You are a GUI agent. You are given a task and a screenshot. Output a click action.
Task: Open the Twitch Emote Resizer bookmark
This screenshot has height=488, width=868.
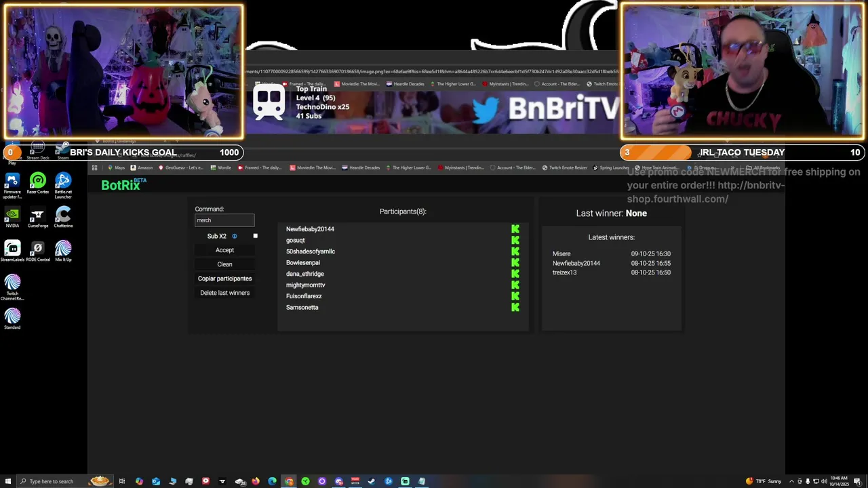click(x=566, y=168)
